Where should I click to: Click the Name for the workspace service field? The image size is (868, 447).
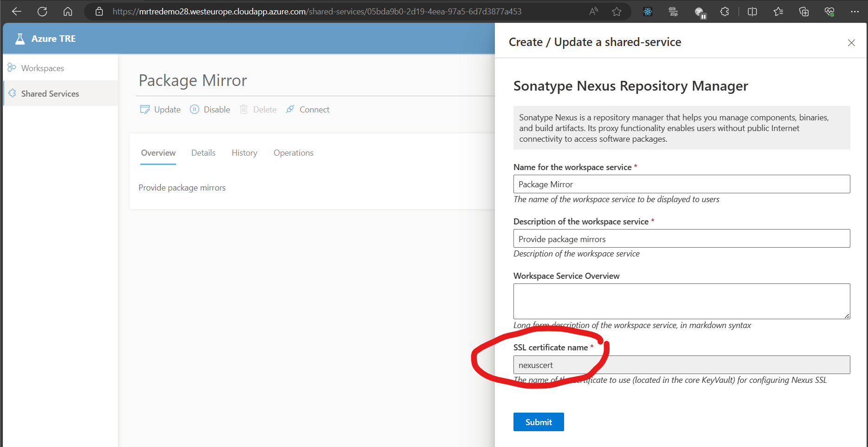(682, 184)
